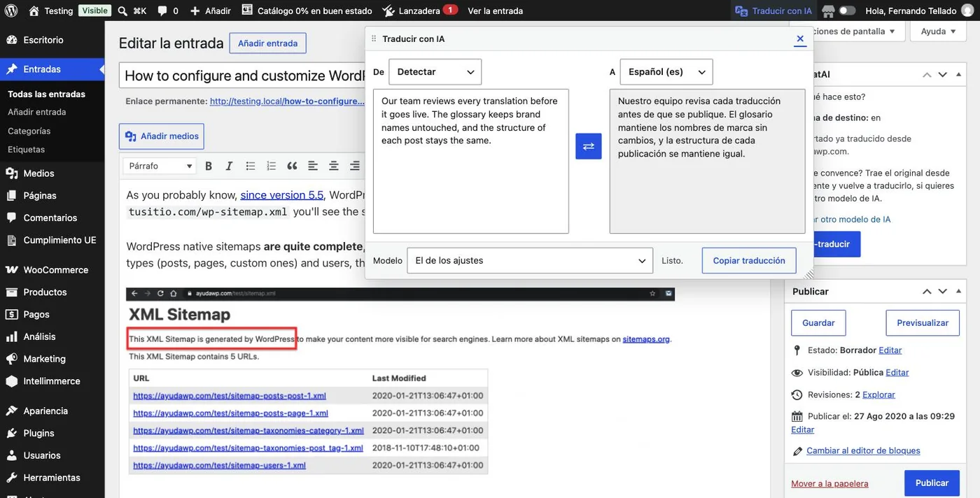Screen dimensions: 980x498
Task: Click the WordPress logo in the admin bar
Action: 12,10
